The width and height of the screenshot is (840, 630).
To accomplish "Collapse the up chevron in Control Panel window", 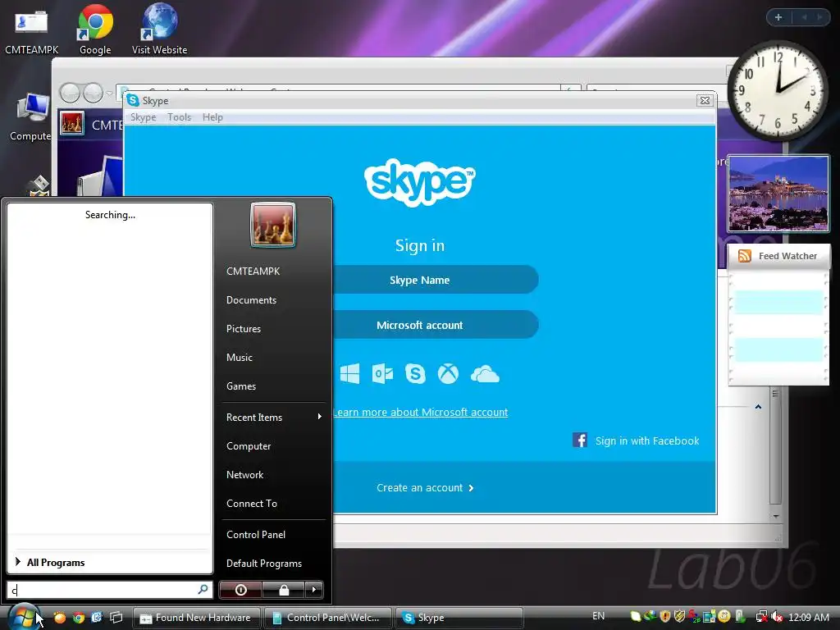I will (x=758, y=407).
